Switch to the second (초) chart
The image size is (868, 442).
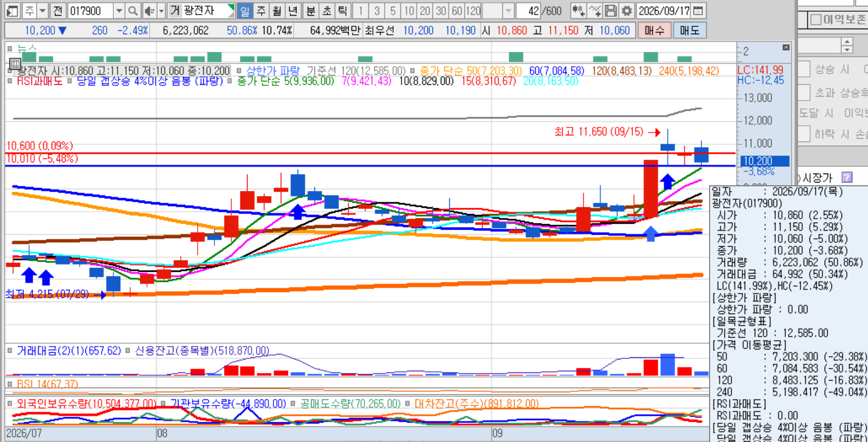click(326, 11)
